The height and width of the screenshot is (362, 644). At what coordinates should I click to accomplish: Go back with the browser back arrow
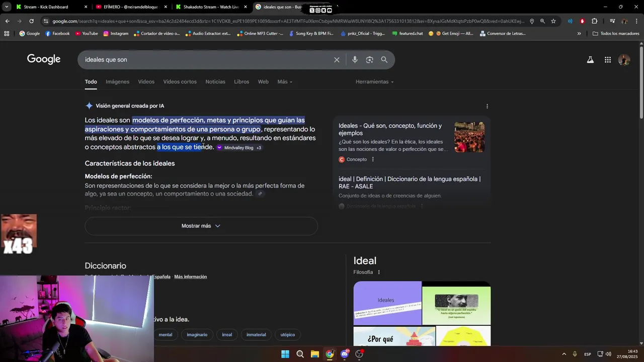click(x=7, y=21)
